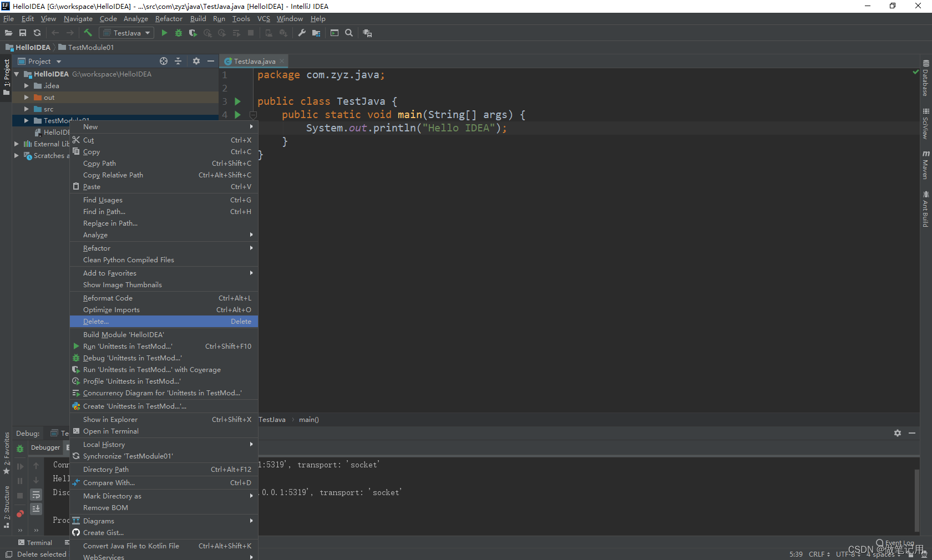Image resolution: width=932 pixels, height=560 pixels.
Task: Open Settings via the wrench icon
Action: point(302,33)
